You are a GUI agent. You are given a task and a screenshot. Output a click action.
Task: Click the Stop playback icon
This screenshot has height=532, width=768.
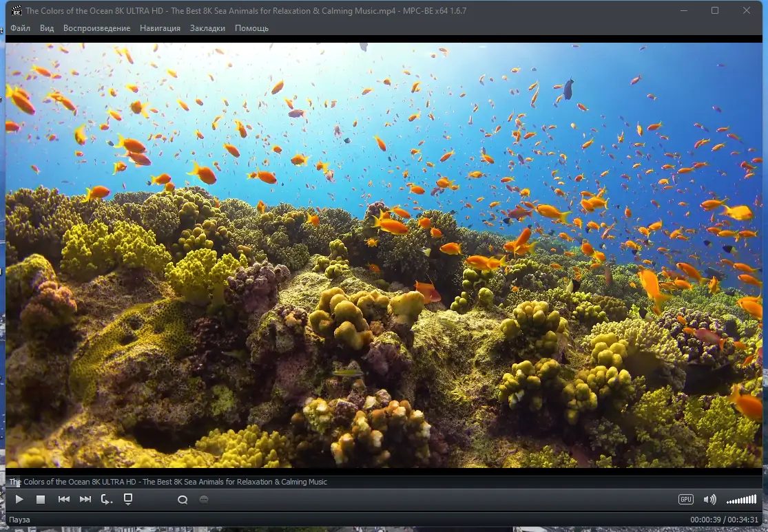tap(40, 500)
